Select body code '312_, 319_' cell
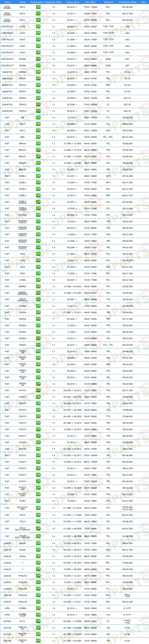 108,345
